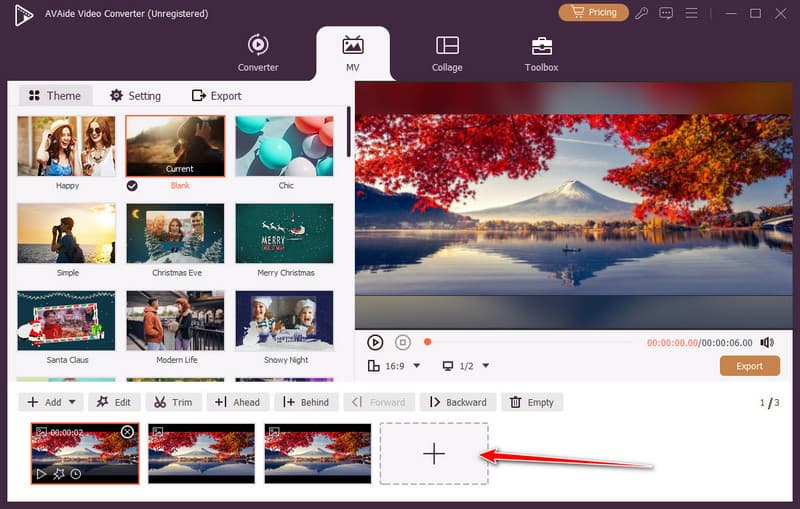
Task: Click the orange Export button
Action: pos(749,366)
